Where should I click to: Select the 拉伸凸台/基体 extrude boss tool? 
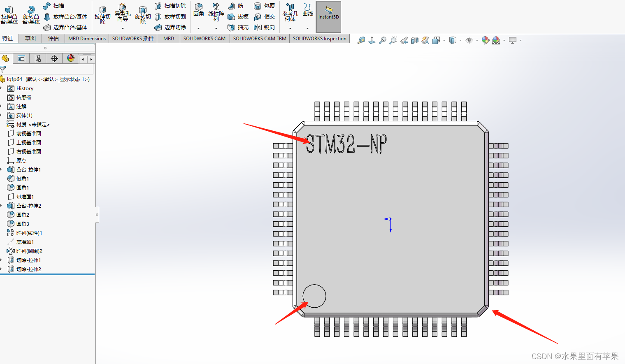click(9, 15)
